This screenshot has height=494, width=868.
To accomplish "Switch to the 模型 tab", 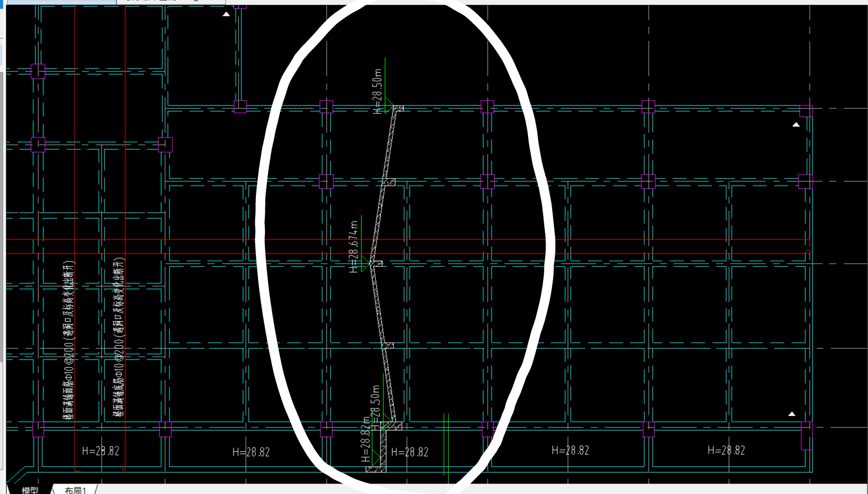I will pyautogui.click(x=30, y=490).
